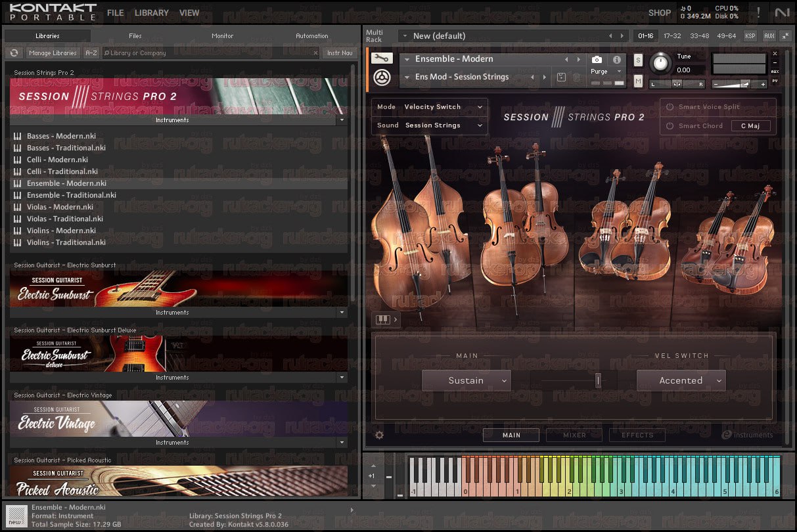Select rack page 17-32

point(672,36)
